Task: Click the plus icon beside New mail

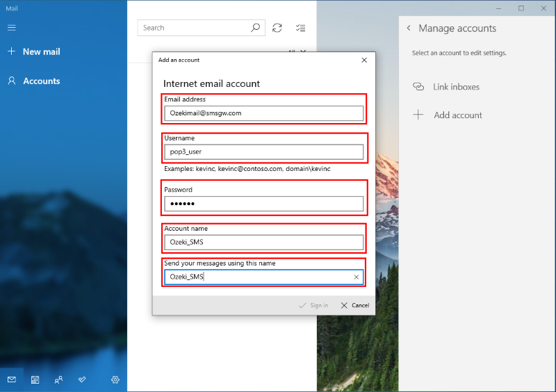Action: coord(12,51)
